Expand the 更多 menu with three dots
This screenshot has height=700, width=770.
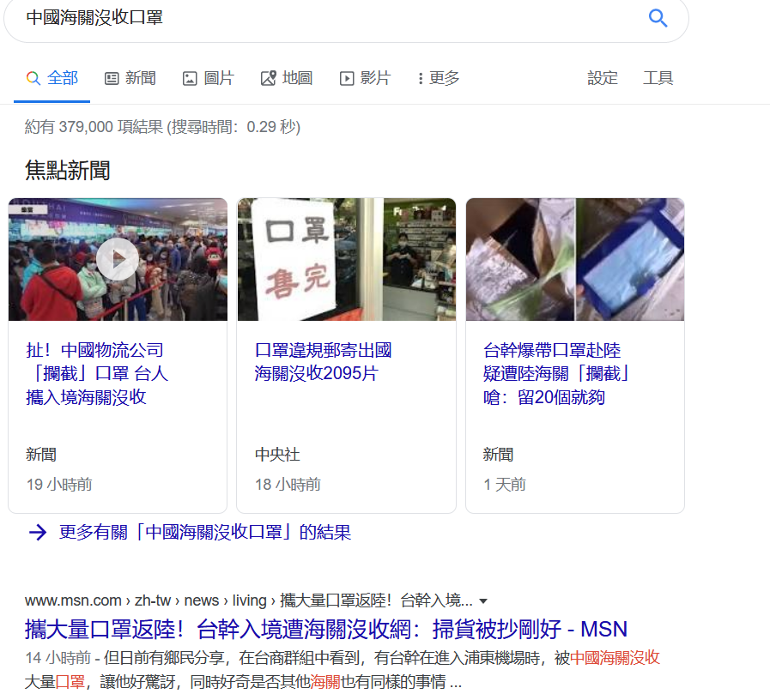pyautogui.click(x=439, y=78)
